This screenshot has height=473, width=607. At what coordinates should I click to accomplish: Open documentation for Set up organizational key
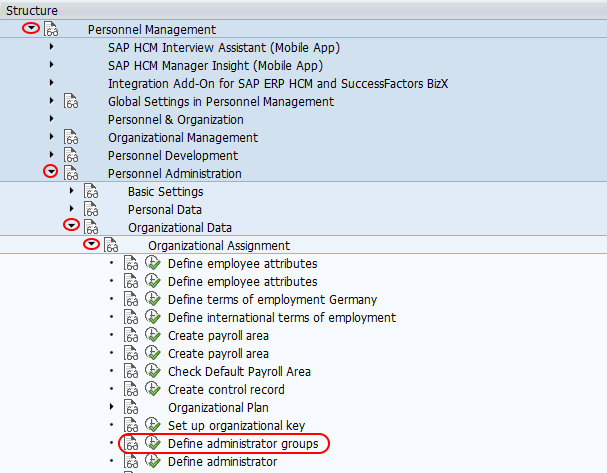(131, 425)
